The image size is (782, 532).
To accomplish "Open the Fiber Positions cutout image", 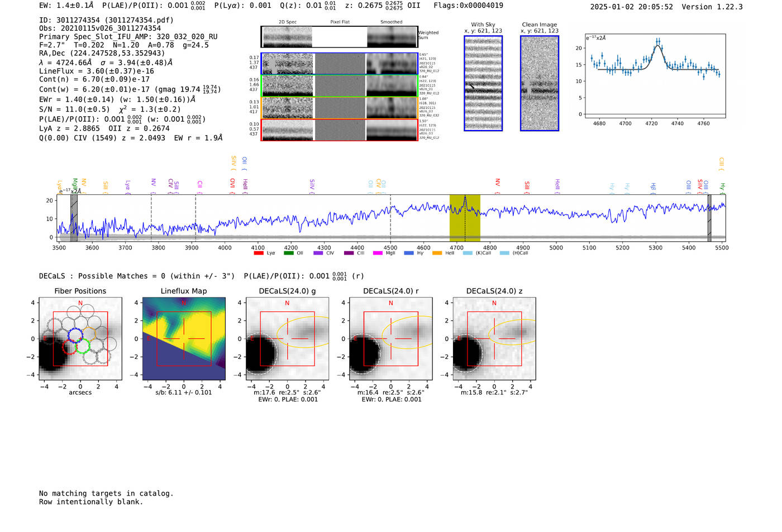I will (x=80, y=338).
